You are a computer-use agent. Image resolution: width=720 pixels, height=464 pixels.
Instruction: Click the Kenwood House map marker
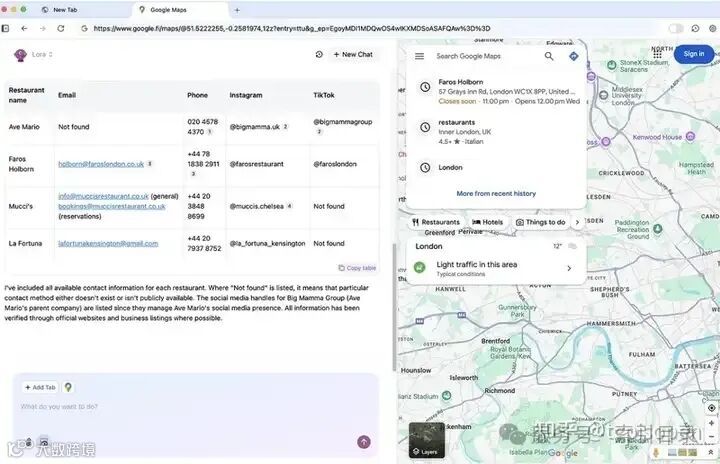tap(690, 136)
